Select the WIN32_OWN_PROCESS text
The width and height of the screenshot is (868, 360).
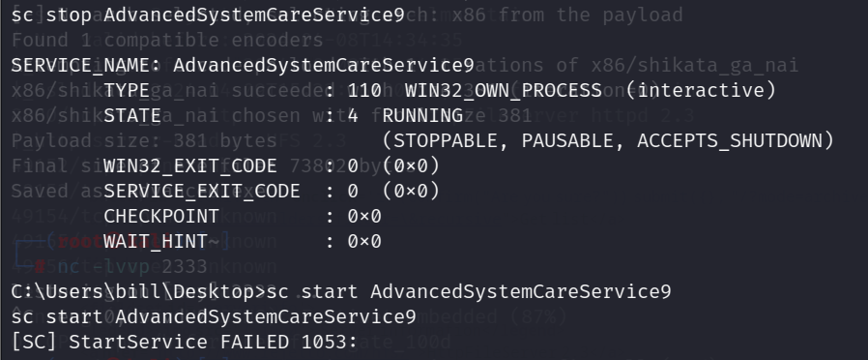coord(504,91)
